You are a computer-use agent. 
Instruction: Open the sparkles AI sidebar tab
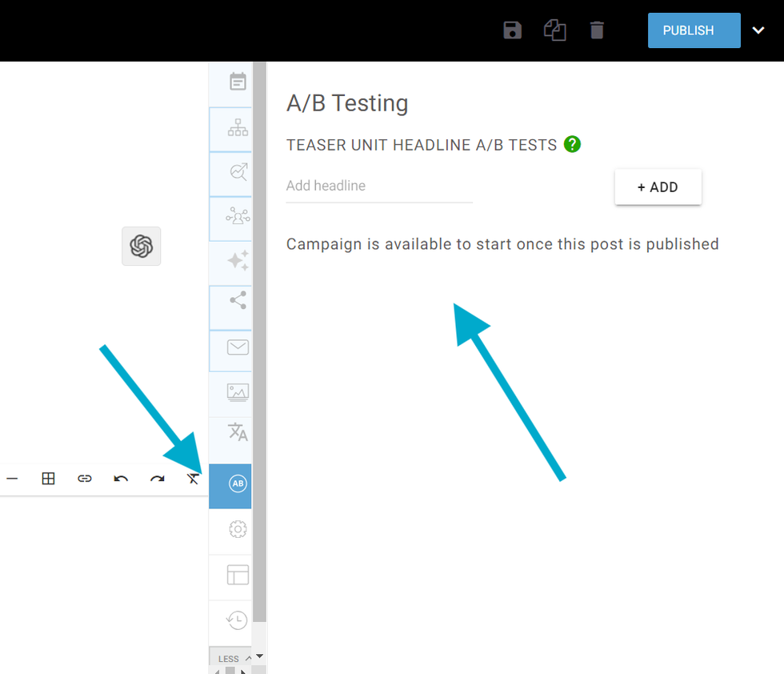tap(238, 260)
